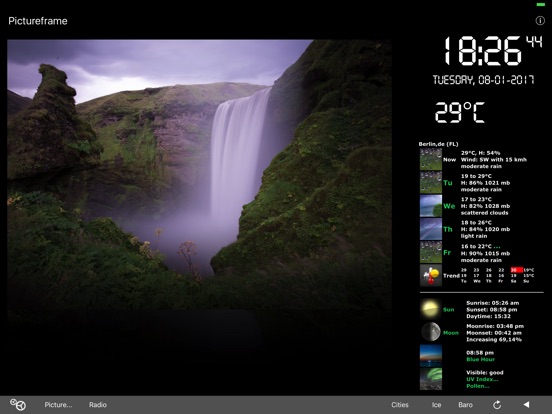Open the Radio toolbar item

[98, 405]
